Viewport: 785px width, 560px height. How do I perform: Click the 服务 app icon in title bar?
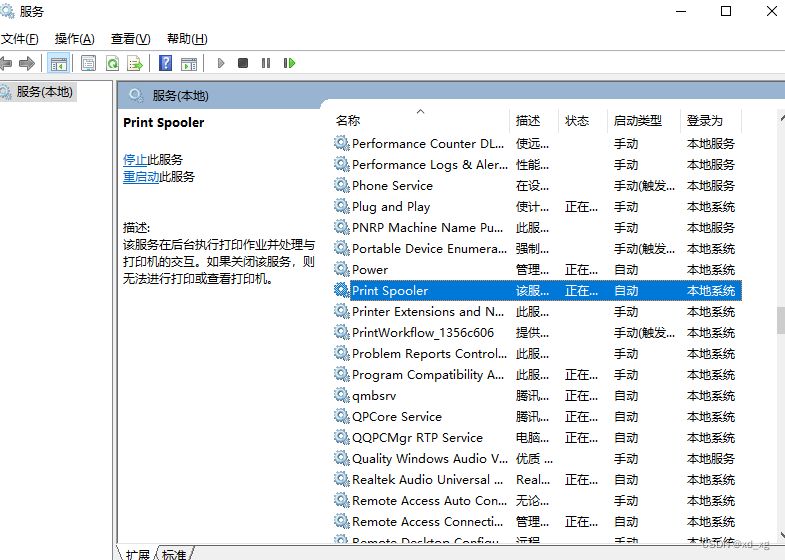click(7, 11)
